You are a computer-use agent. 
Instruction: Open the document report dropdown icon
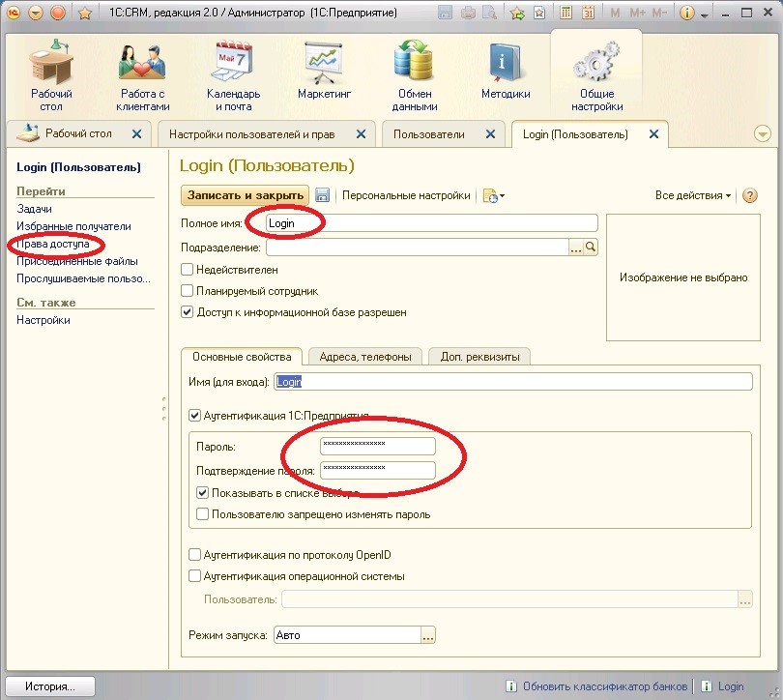(x=493, y=195)
